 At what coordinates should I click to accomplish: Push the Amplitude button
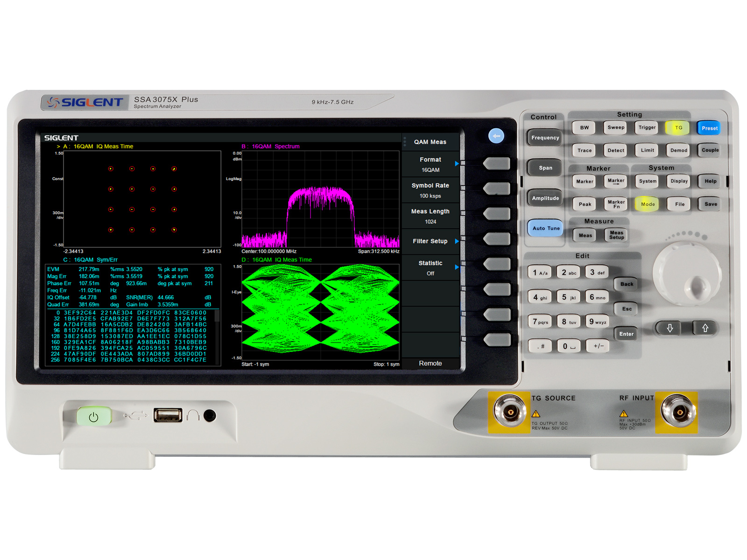pyautogui.click(x=545, y=198)
